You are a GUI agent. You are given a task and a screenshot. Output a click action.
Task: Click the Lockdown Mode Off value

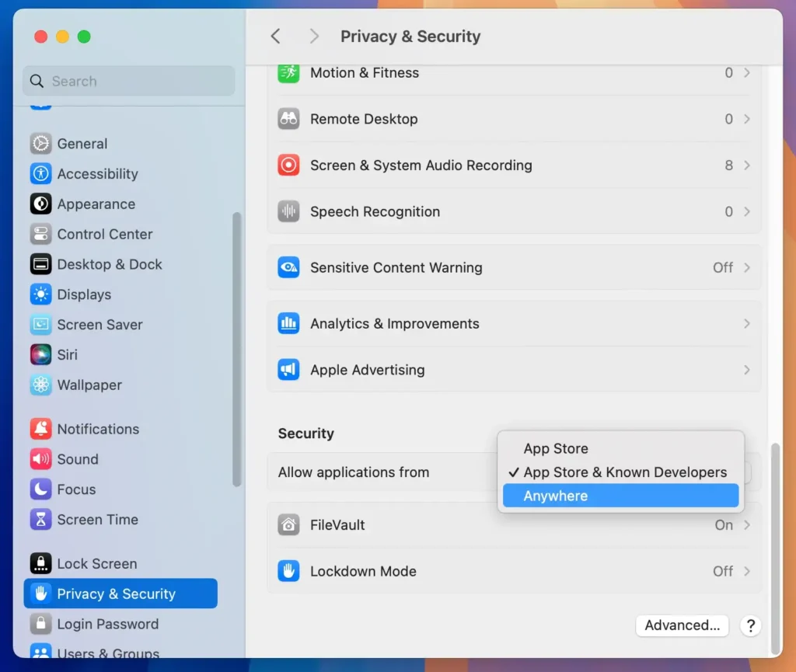point(723,571)
